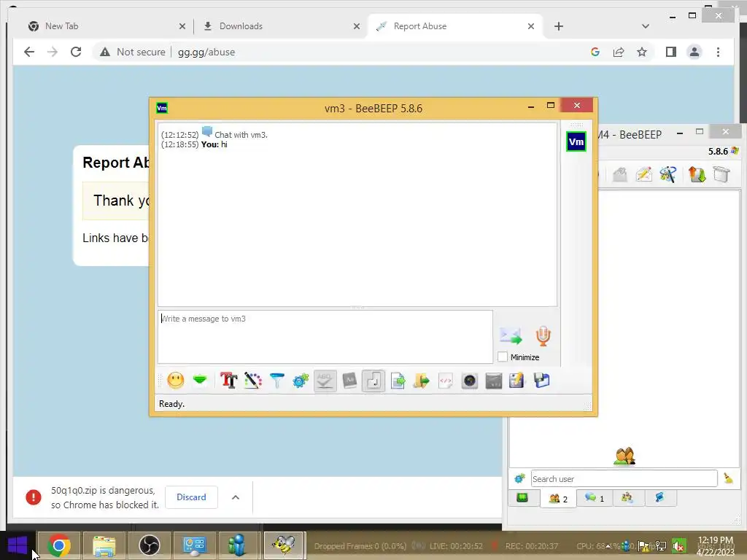Open chat settings via blue gears icon
747x560 pixels.
[x=301, y=380]
